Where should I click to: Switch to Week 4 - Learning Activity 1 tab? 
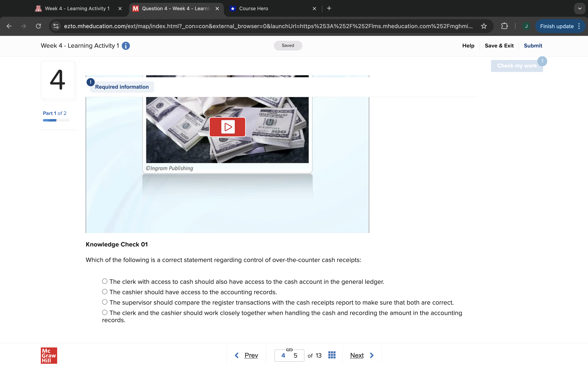77,9
